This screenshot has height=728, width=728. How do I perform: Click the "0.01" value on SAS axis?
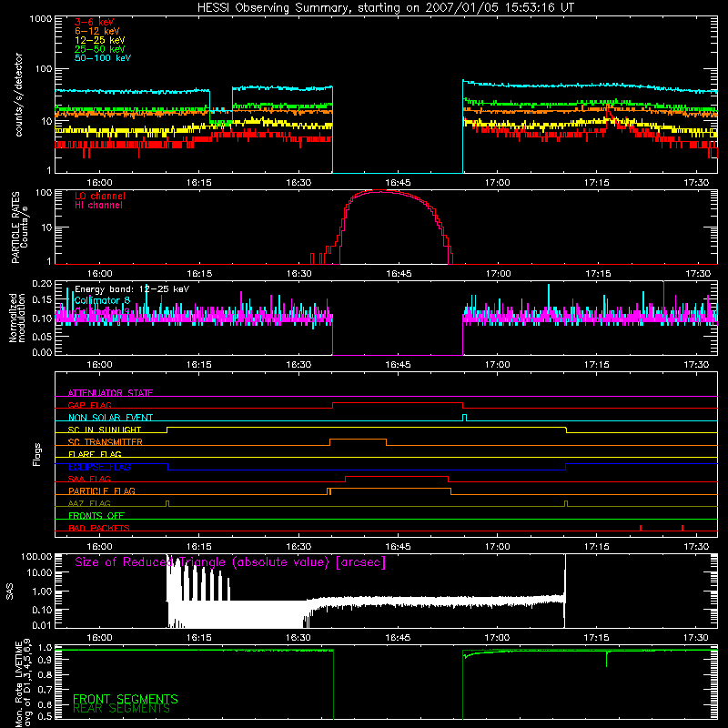42,625
